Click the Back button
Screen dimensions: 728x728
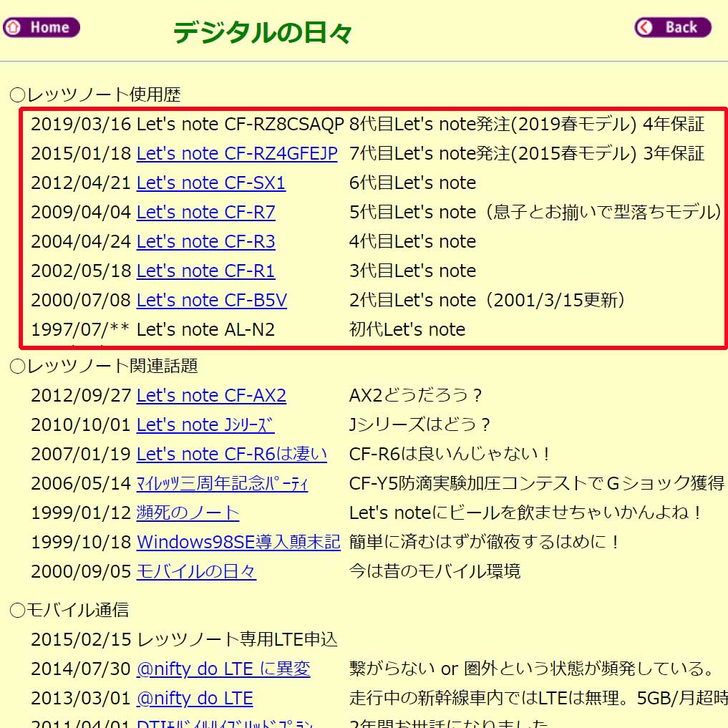[x=673, y=27]
